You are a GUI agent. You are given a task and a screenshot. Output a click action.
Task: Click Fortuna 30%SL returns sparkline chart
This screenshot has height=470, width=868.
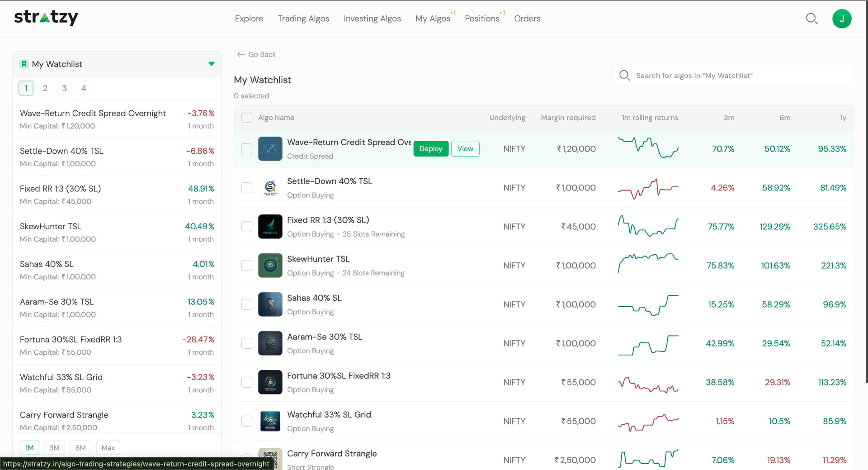pos(648,385)
